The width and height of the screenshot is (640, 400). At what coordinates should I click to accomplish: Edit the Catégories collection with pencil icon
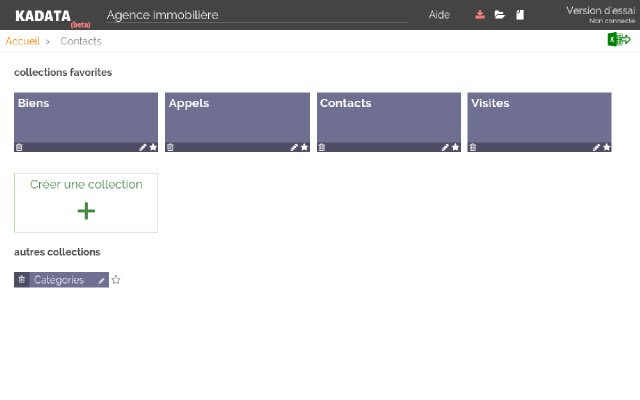102,280
